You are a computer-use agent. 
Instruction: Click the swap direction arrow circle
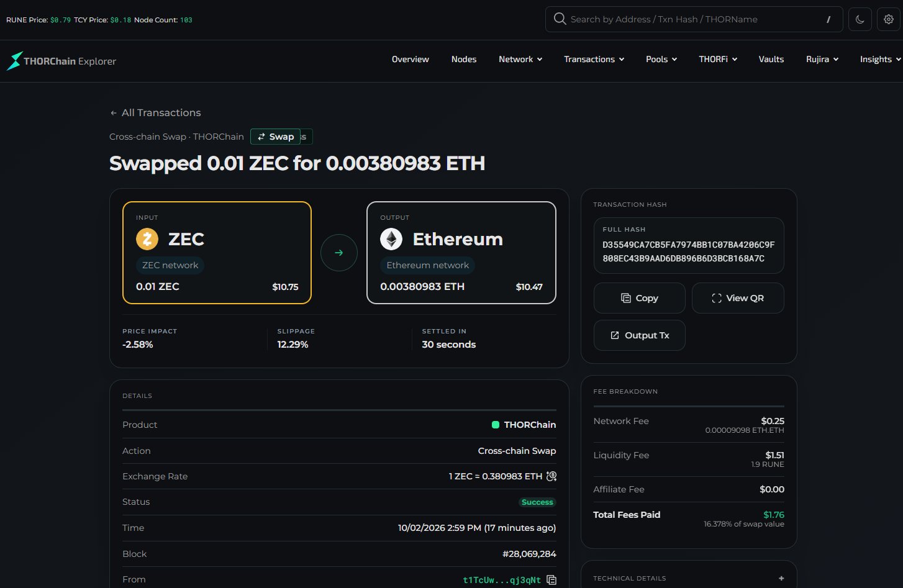point(339,253)
